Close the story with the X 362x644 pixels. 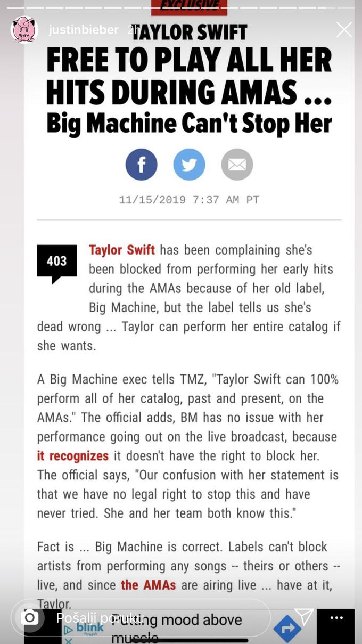[x=344, y=30]
